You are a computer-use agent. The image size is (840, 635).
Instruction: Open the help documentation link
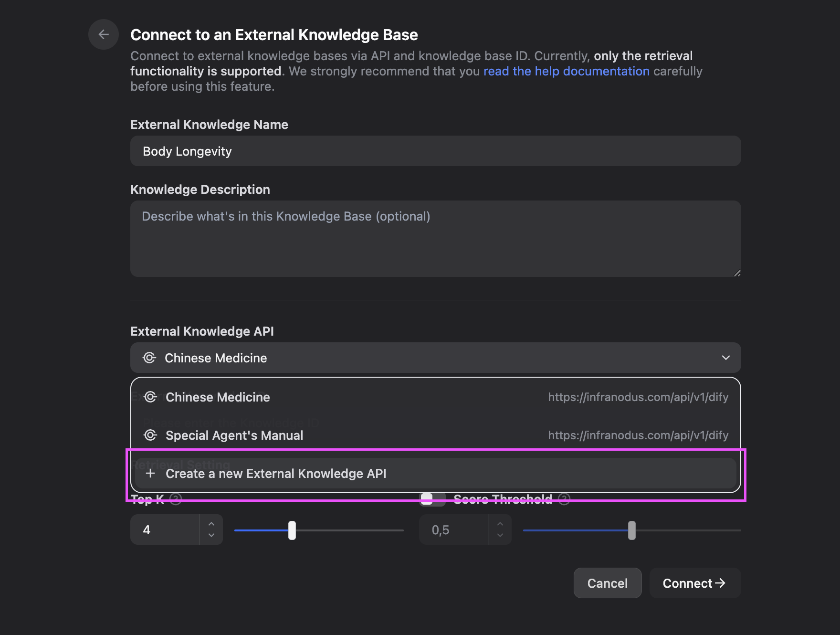click(566, 71)
